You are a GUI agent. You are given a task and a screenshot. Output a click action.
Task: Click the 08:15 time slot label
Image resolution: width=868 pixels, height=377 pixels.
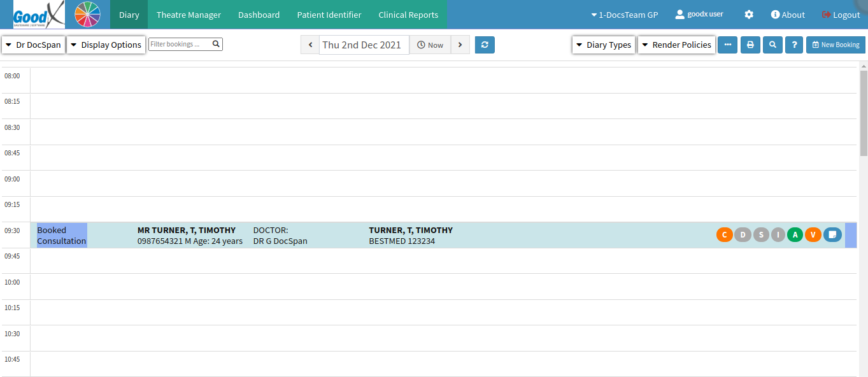pyautogui.click(x=12, y=101)
